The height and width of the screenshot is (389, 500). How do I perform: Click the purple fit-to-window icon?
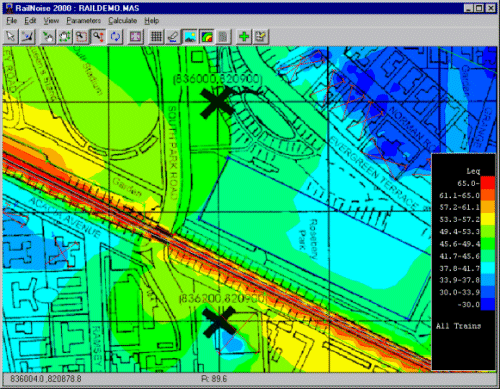coord(135,36)
